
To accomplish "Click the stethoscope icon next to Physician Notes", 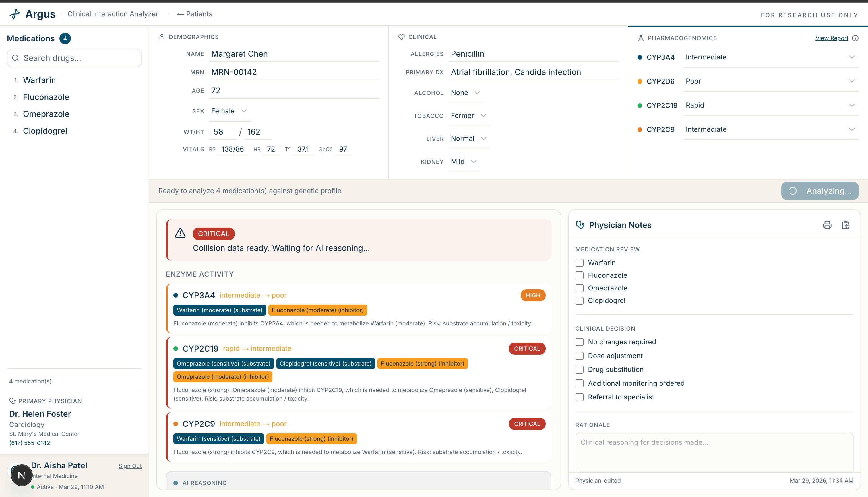I will [580, 225].
